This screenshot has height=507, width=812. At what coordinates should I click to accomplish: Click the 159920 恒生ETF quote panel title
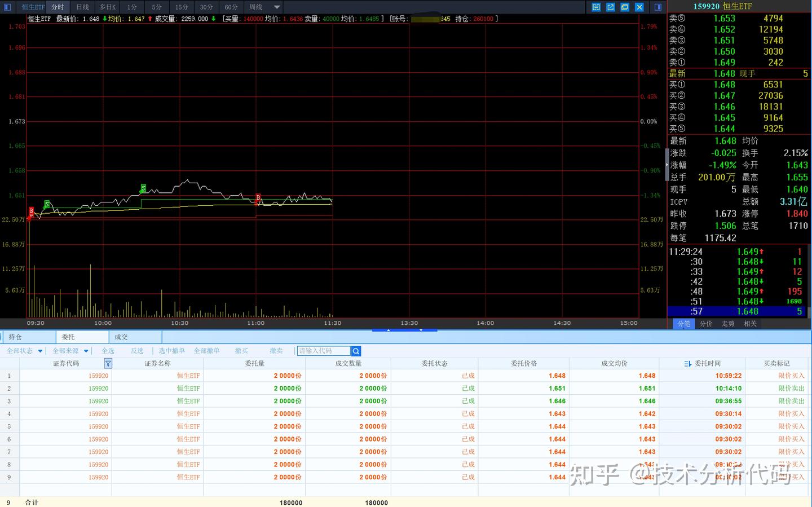click(722, 6)
